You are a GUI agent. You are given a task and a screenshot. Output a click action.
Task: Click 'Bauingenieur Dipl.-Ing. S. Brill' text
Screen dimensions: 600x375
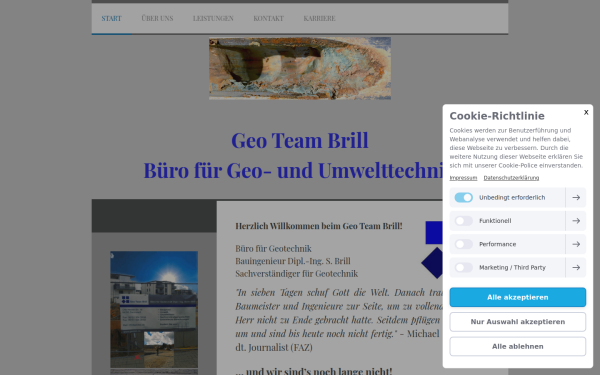(x=293, y=261)
